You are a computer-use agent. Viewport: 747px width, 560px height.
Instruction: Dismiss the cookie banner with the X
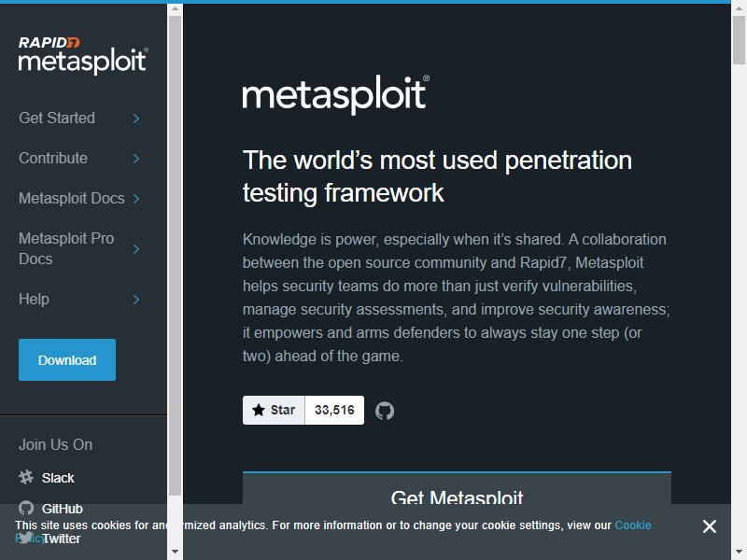tap(710, 526)
